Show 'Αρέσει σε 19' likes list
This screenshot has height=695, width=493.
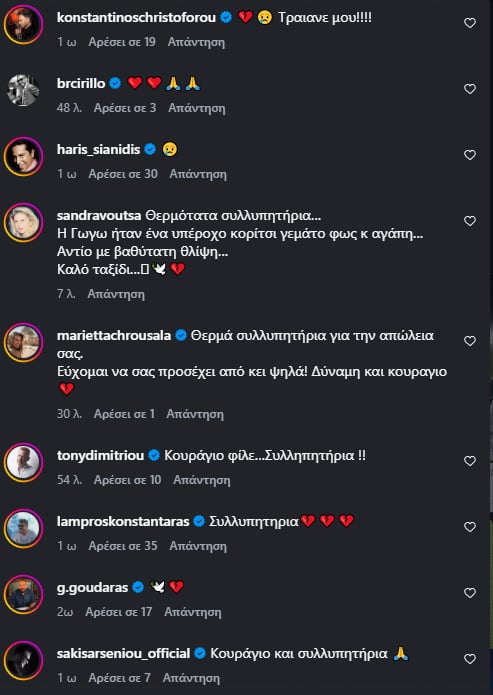point(122,42)
